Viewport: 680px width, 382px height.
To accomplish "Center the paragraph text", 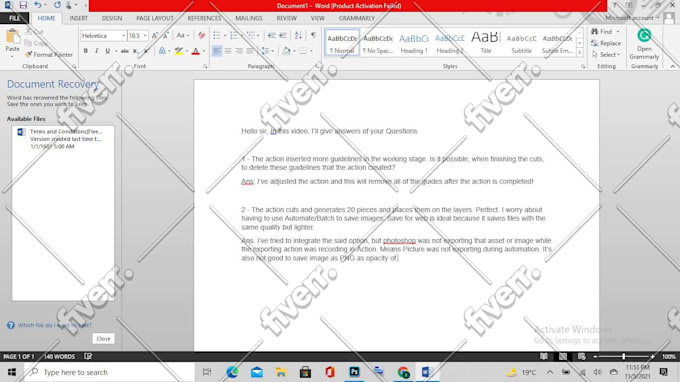I will 228,51.
